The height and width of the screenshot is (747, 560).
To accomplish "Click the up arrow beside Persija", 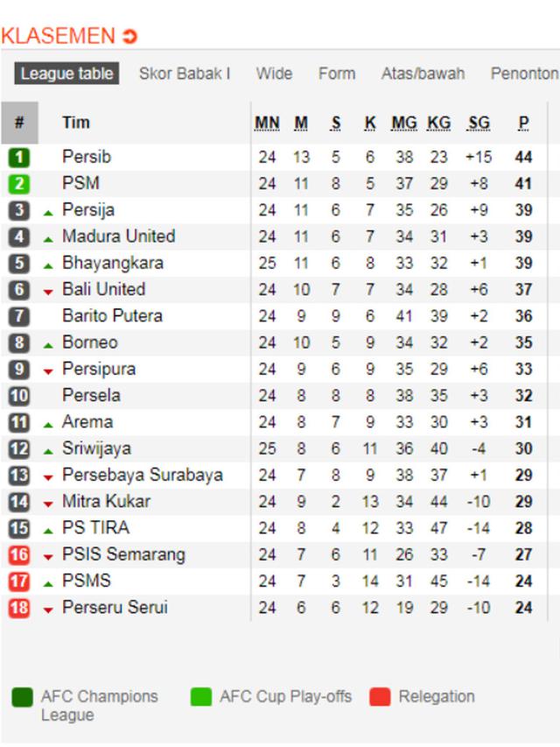I will pyautogui.click(x=49, y=210).
